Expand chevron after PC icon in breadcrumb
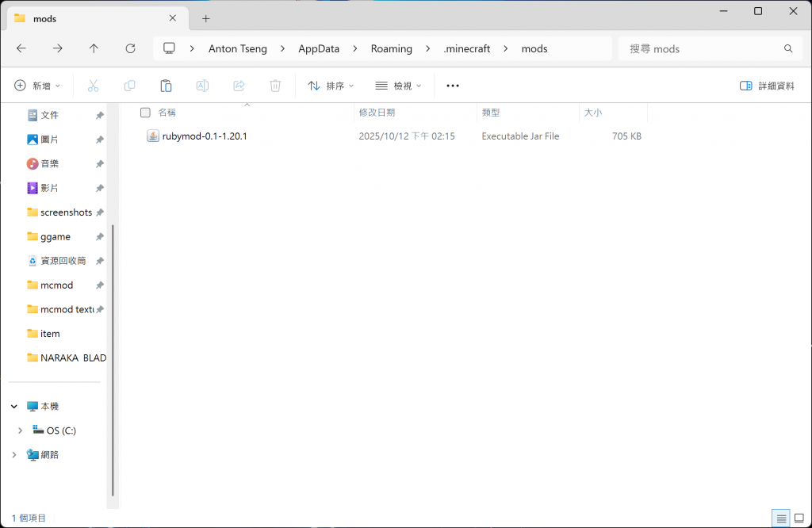Screen dimensions: 812x528 pos(192,48)
